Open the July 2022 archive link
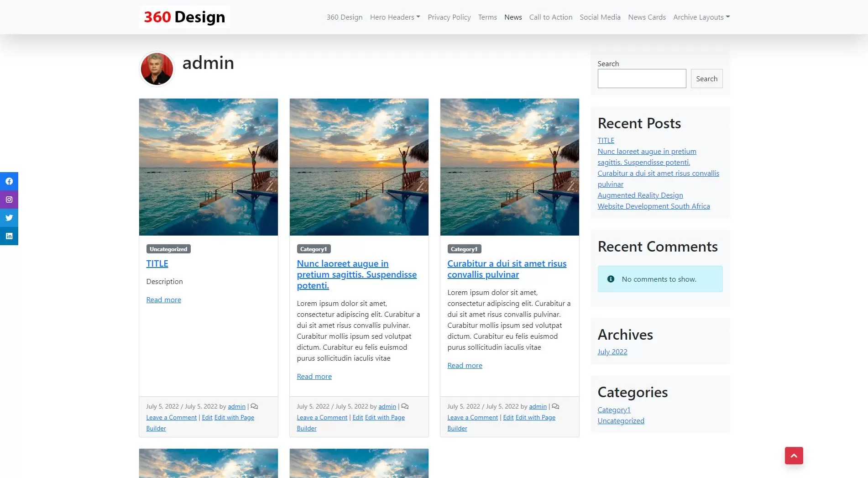 [x=612, y=352]
